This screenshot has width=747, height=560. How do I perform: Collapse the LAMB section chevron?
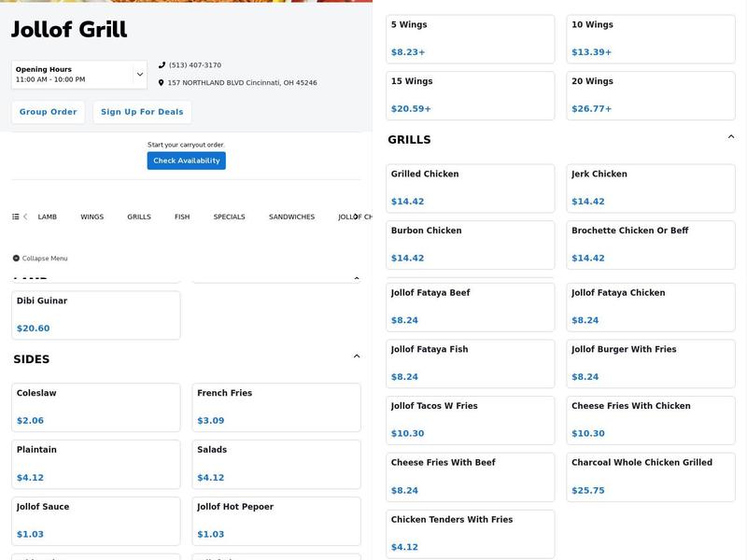coord(357,278)
